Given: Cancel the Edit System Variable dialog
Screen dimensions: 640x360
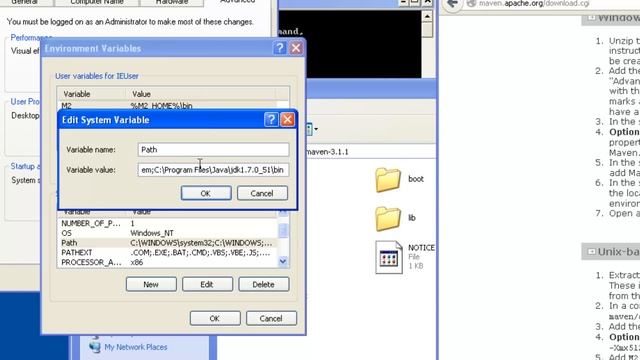Looking at the screenshot, I should (262, 193).
